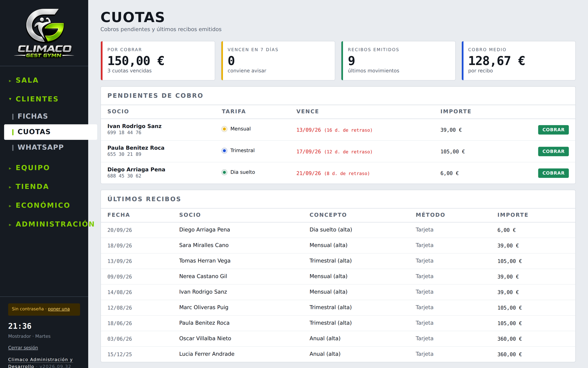Viewport: 588px width, 368px height.
Task: Click the Nerea Castano Gil receipt row
Action: coord(338,277)
